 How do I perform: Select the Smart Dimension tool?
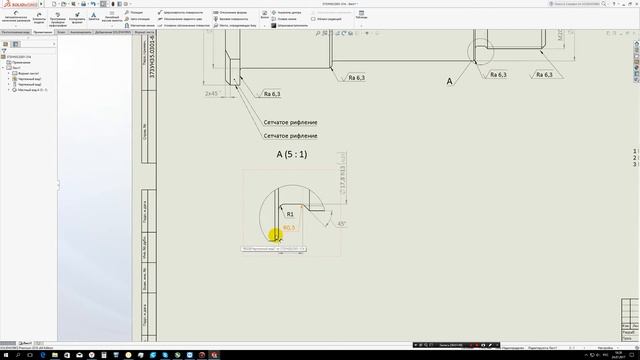coord(16,17)
